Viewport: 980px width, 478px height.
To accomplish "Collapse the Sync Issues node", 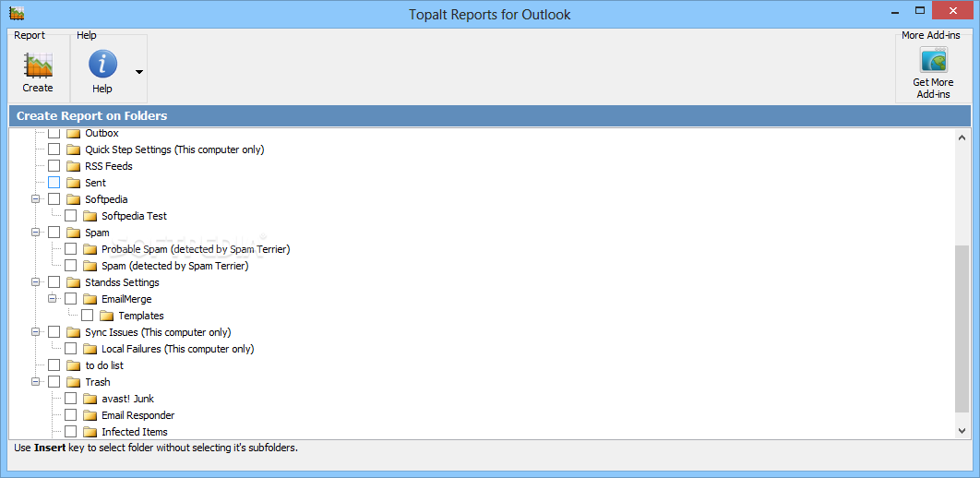I will [x=36, y=332].
